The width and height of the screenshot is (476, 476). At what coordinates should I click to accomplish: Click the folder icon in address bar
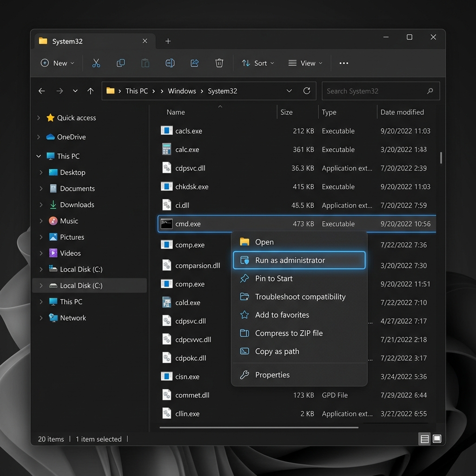pyautogui.click(x=111, y=91)
